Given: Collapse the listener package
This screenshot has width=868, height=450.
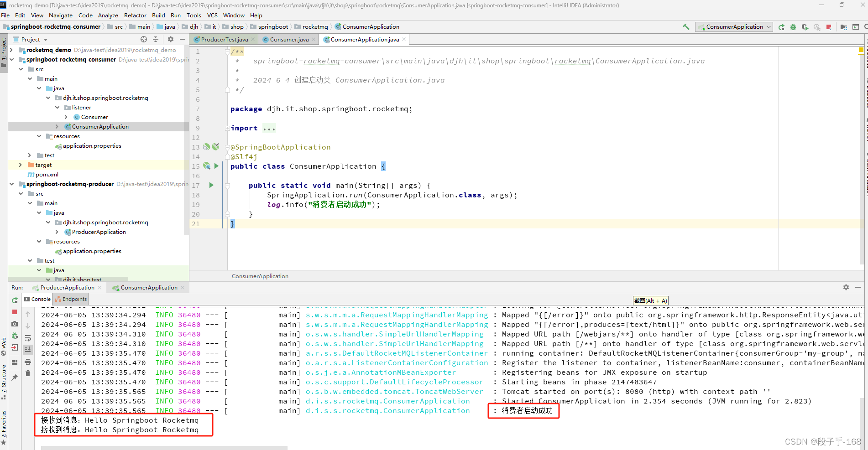Looking at the screenshot, I should coord(57,107).
